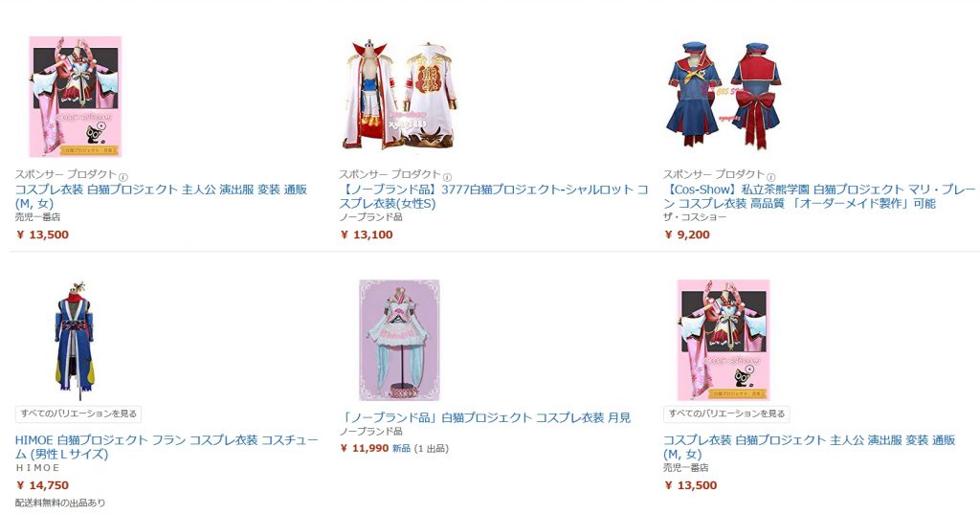Open the blue sailor dress thumbnail
This screenshot has width=980, height=514.
click(724, 95)
